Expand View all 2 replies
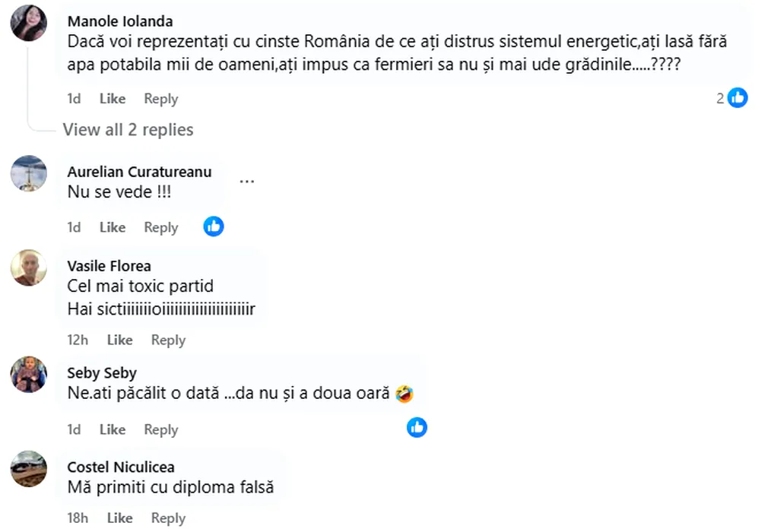This screenshot has width=771, height=532. tap(128, 130)
